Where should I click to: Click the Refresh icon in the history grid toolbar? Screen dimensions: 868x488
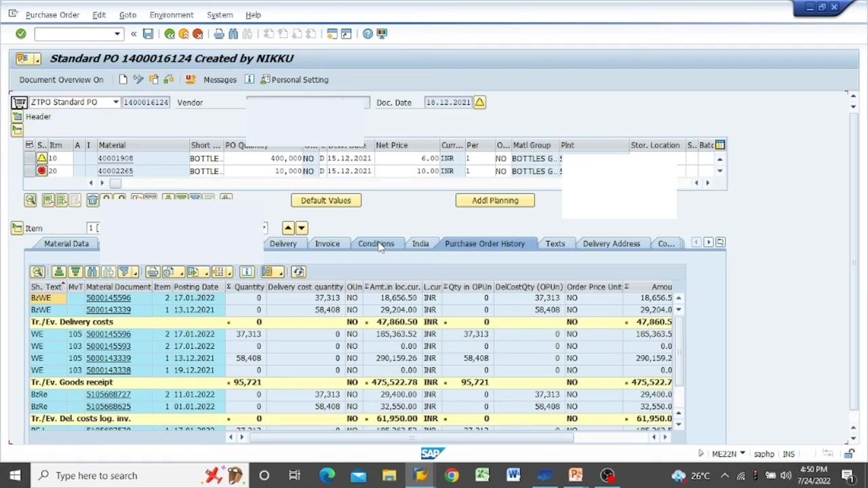[298, 272]
